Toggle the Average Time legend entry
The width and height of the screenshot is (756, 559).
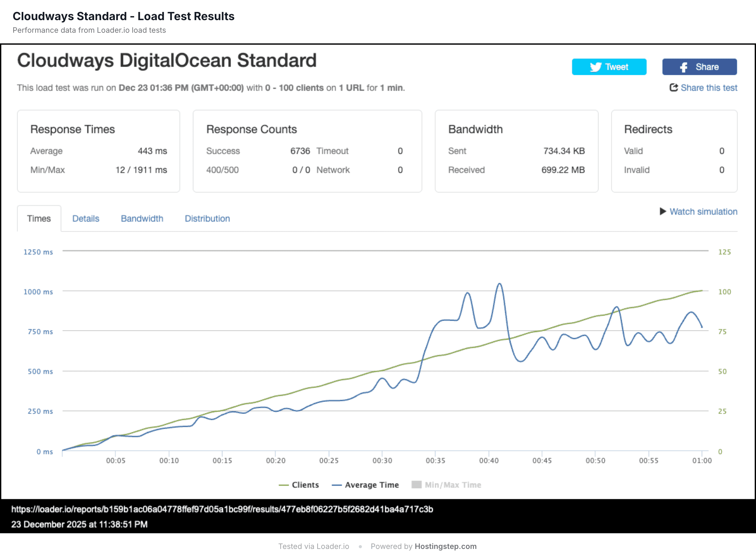[x=365, y=485]
